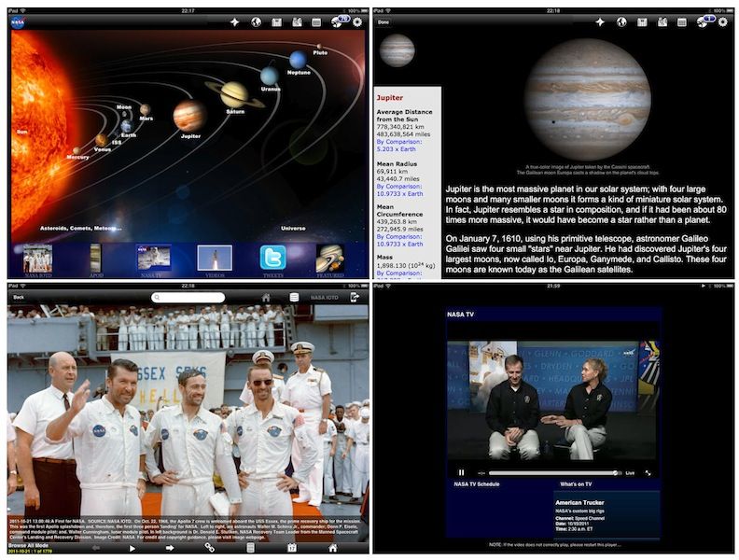Open the calendar grid icon in solar system toolbar
The image size is (739, 560).
click(316, 22)
